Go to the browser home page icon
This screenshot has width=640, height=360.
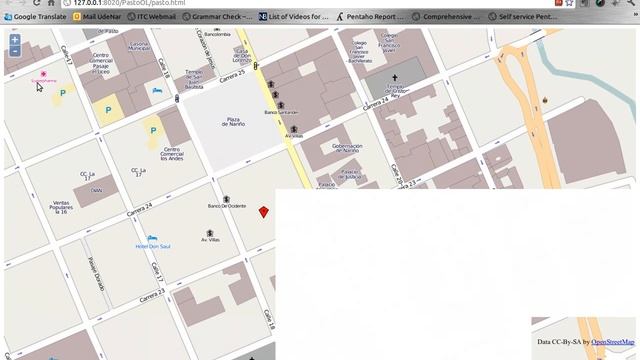(51, 3)
